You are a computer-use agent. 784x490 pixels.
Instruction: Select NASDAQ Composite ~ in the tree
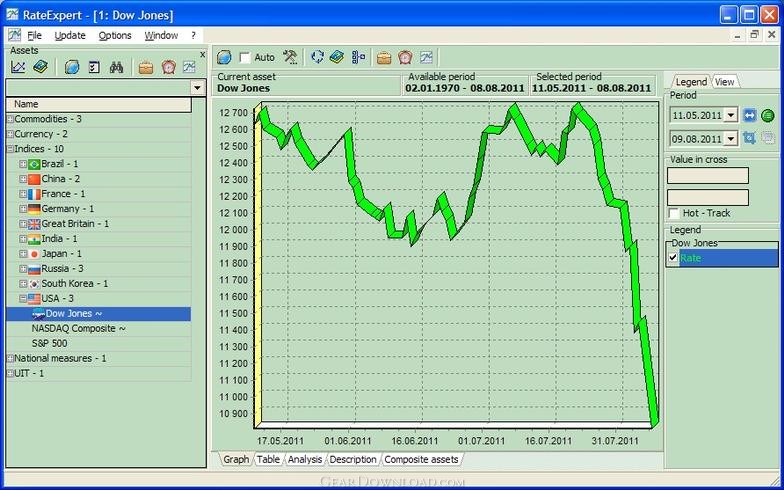78,328
